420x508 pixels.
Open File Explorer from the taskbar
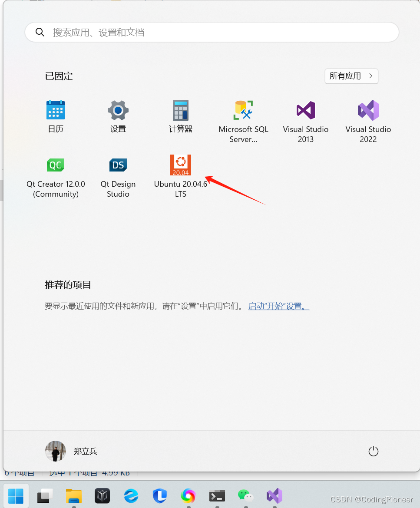[x=74, y=496]
